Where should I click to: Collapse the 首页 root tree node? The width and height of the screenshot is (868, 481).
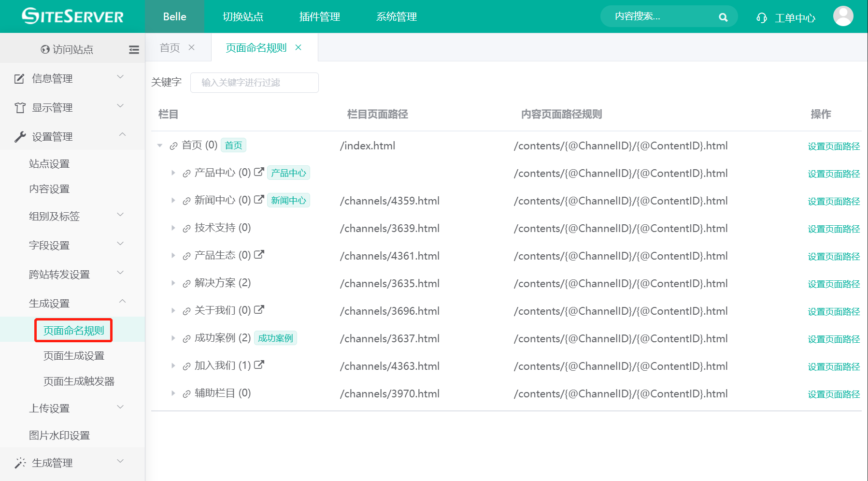[x=160, y=146]
